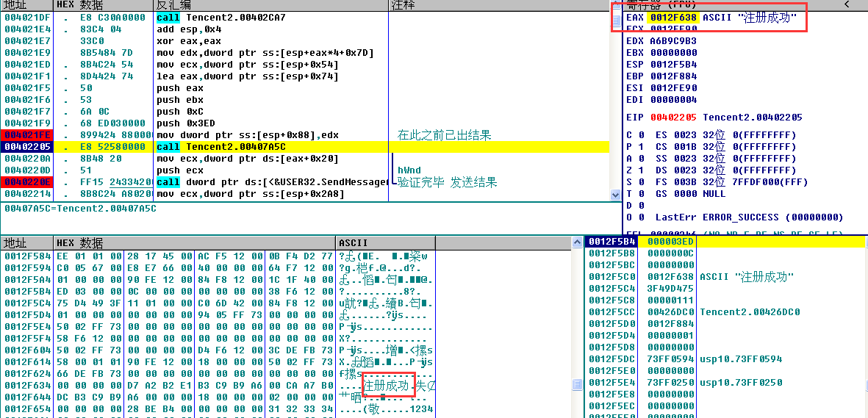Select dump row address 0012F634
Image resolution: width=868 pixels, height=418 pixels.
click(27, 386)
